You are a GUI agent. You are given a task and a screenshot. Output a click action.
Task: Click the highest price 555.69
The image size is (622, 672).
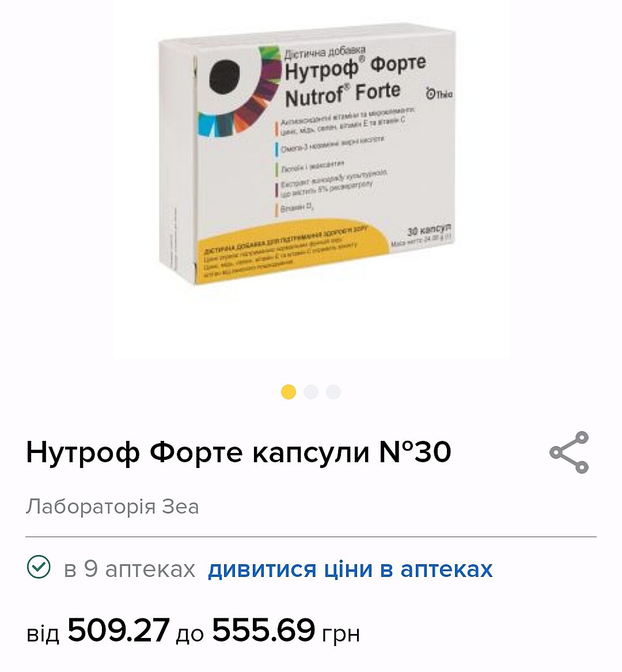pos(263,630)
